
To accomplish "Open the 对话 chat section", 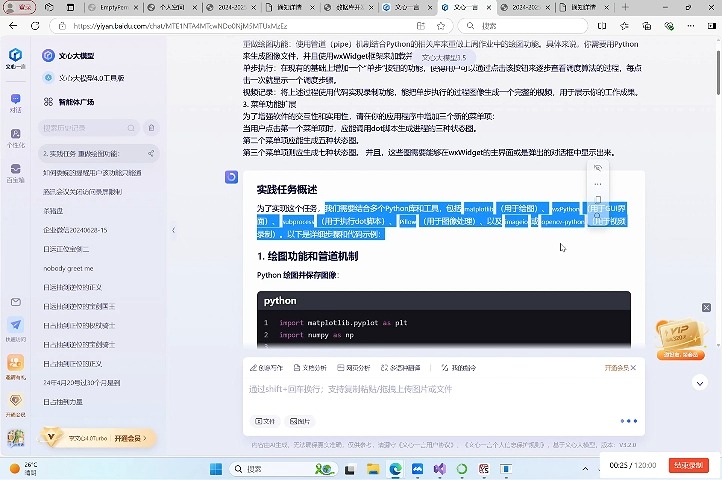I will click(x=15, y=103).
